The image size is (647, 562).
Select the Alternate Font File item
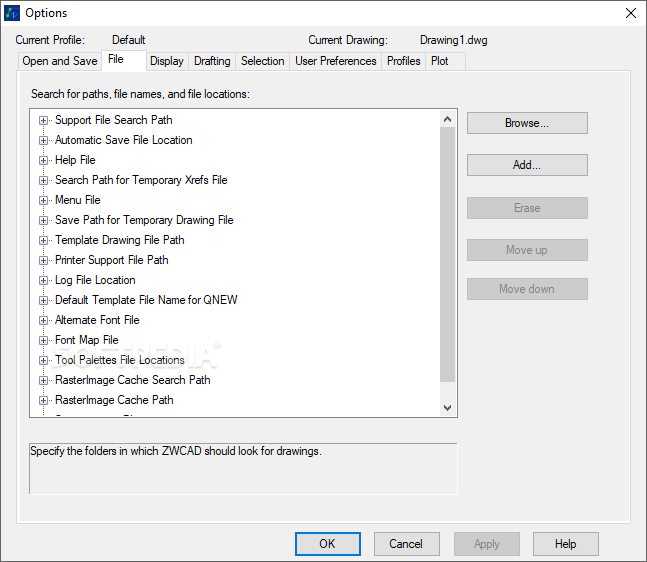coord(97,320)
